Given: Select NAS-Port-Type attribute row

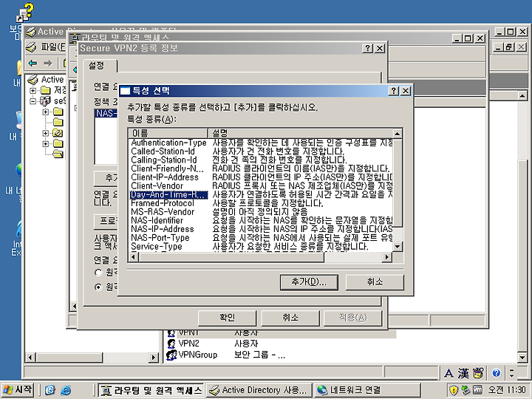Looking at the screenshot, I should click(x=262, y=238).
